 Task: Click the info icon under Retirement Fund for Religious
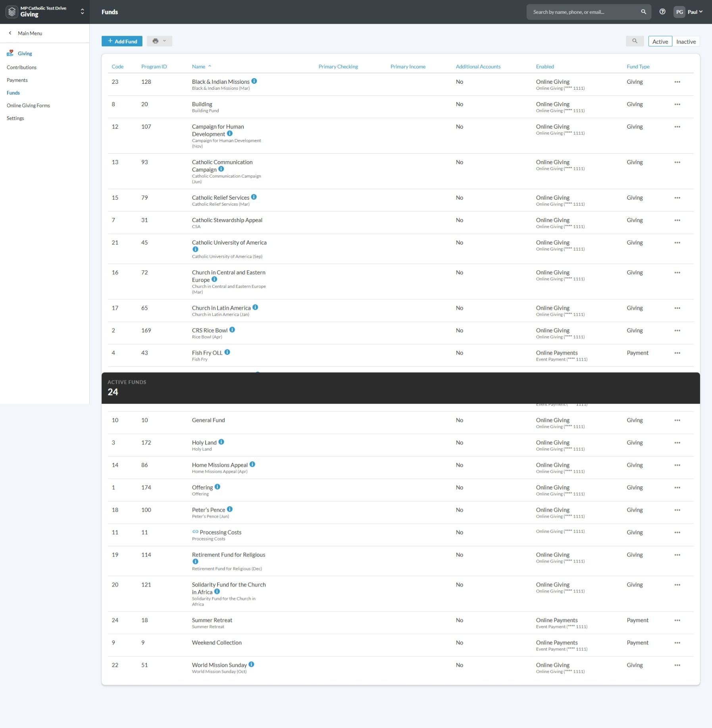click(195, 562)
